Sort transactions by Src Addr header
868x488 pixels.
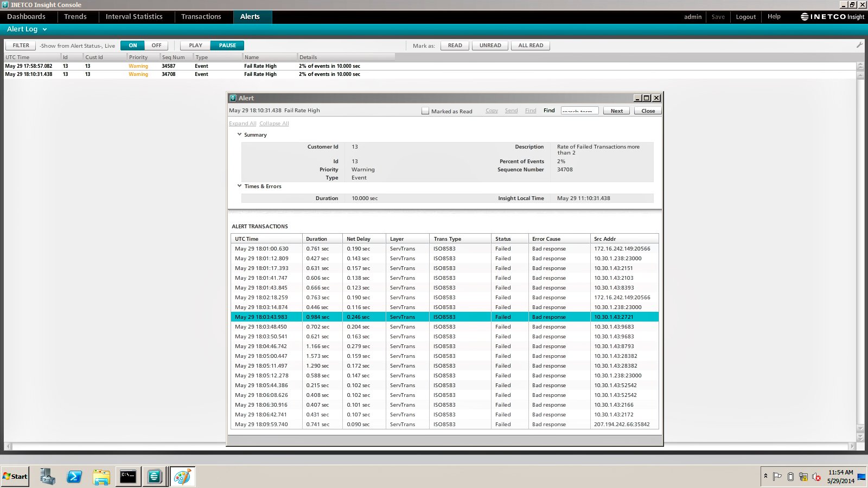(624, 239)
